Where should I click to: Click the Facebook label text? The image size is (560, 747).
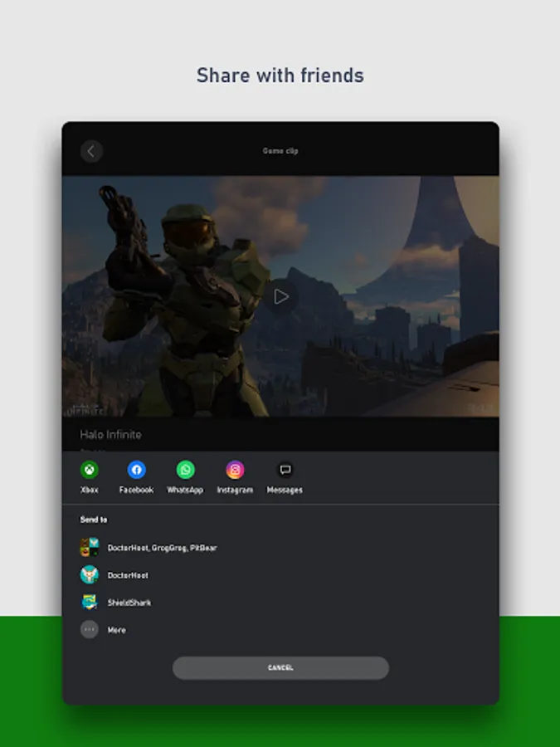coord(136,490)
